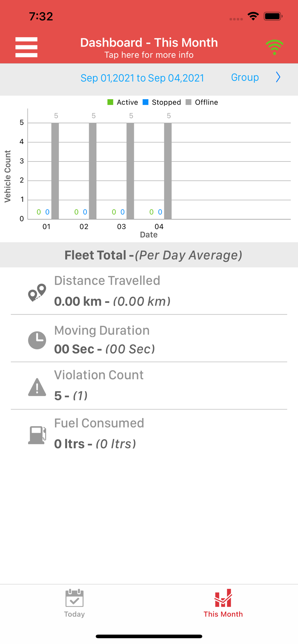Select the offline bar for date 02
Screen dimensions: 298x644
pos(93,171)
